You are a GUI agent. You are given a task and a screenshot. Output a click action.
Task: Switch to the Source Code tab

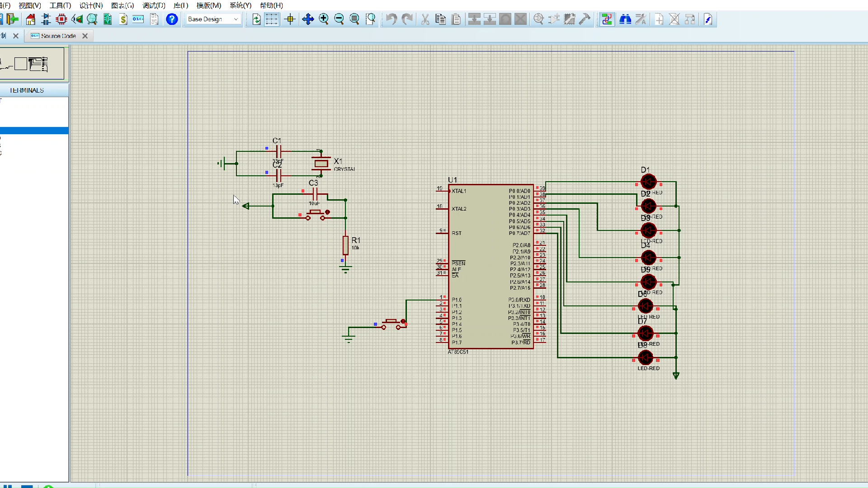pos(58,36)
